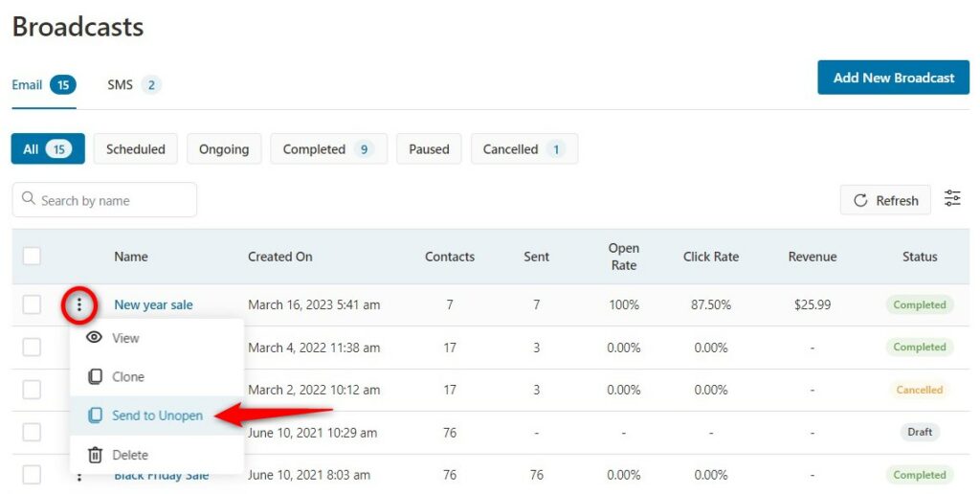
Task: Click the magnifier icon in search box
Action: point(28,199)
